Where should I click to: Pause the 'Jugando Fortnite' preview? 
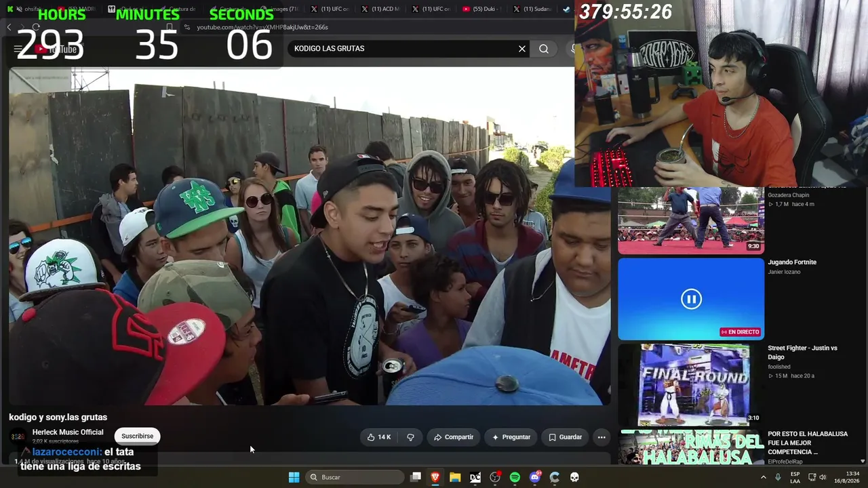691,299
